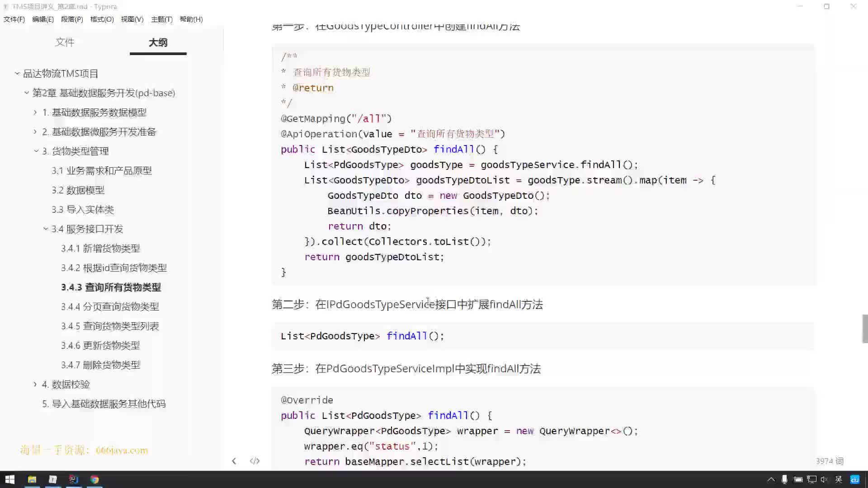The image size is (868, 488).
Task: Open the Windows Start menu
Action: 10,479
